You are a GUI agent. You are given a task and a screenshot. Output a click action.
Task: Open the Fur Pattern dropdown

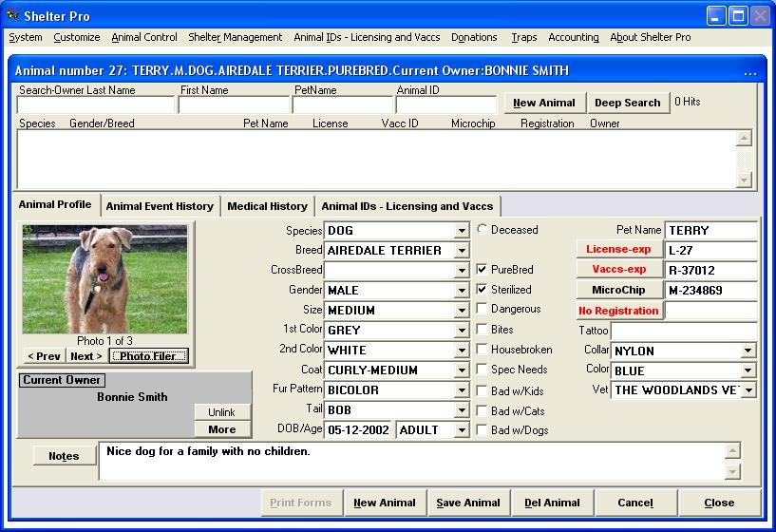click(462, 389)
